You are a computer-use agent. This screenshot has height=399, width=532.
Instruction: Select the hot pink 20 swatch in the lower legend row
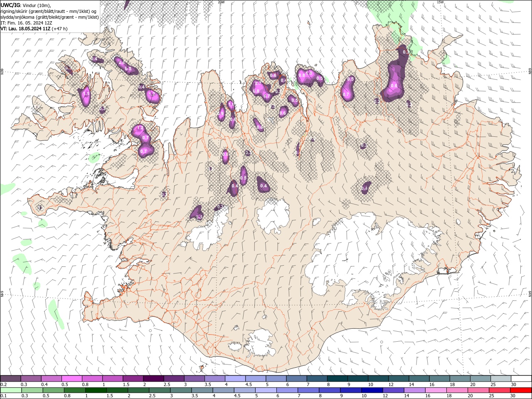pyautogui.click(x=478, y=390)
